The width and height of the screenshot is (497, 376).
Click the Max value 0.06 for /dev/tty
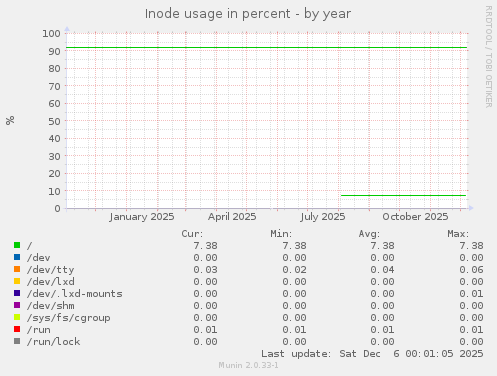point(471,269)
